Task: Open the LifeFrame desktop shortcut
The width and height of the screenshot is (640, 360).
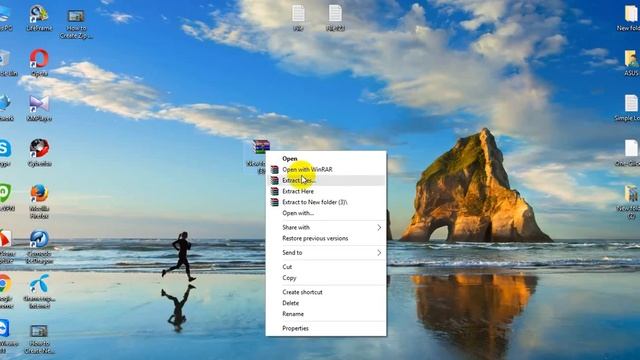Action: [x=39, y=18]
